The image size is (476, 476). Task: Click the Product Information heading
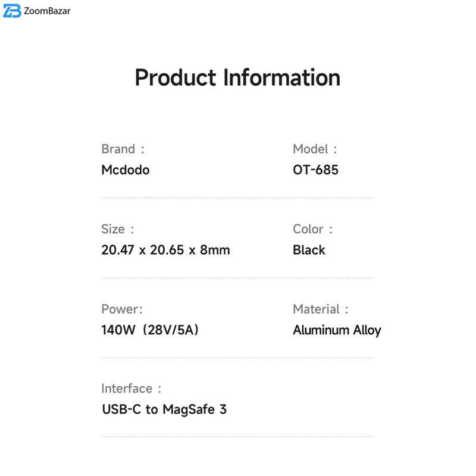click(x=237, y=78)
